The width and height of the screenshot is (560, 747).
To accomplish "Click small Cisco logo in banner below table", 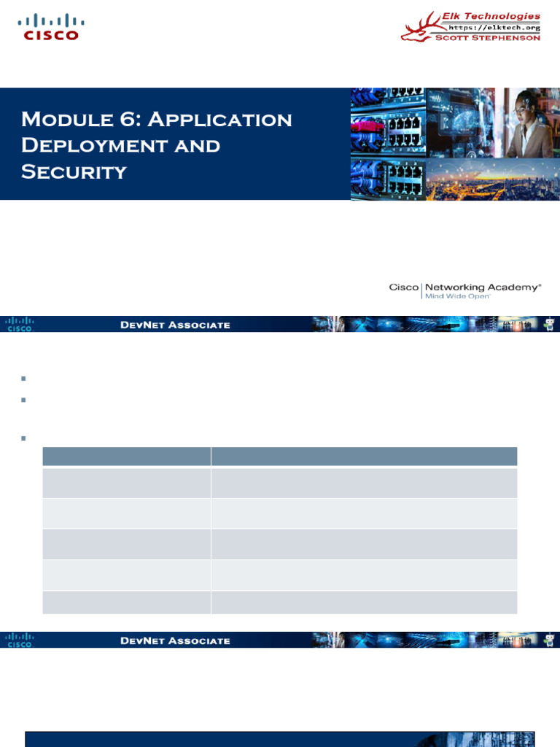I will coord(20,640).
